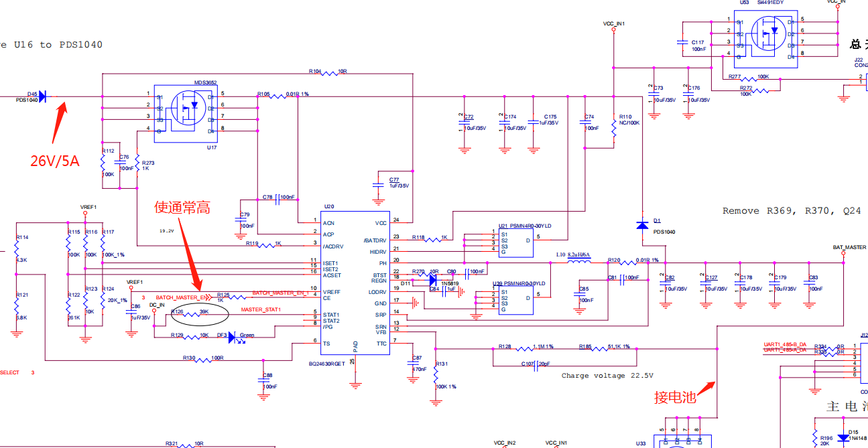Select the DF3 Green LED symbol
The image size is (868, 448).
pos(232,337)
